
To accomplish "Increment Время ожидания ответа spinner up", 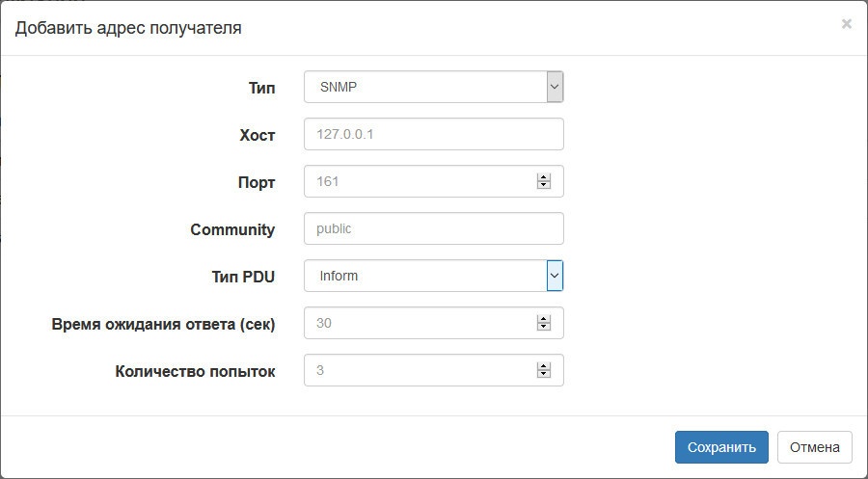I will point(544,319).
